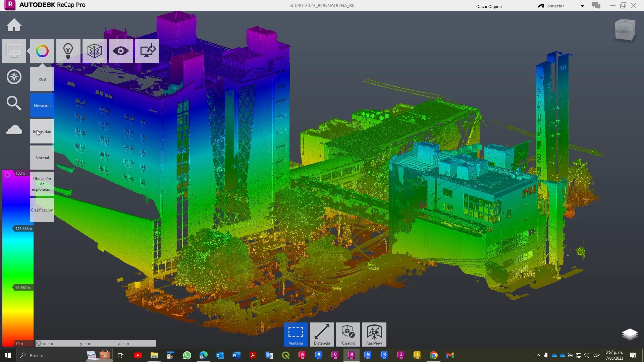
Task: Open elevation gradient settings gear
Action: [x=7, y=175]
